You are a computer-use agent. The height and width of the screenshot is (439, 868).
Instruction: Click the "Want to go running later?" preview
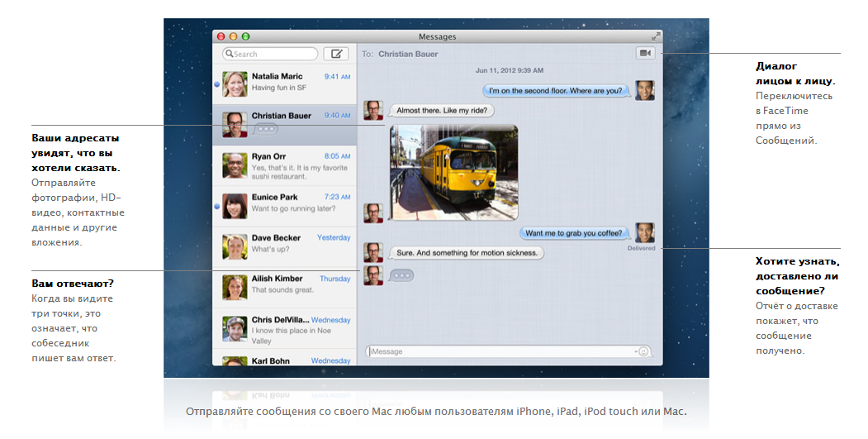[x=293, y=208]
